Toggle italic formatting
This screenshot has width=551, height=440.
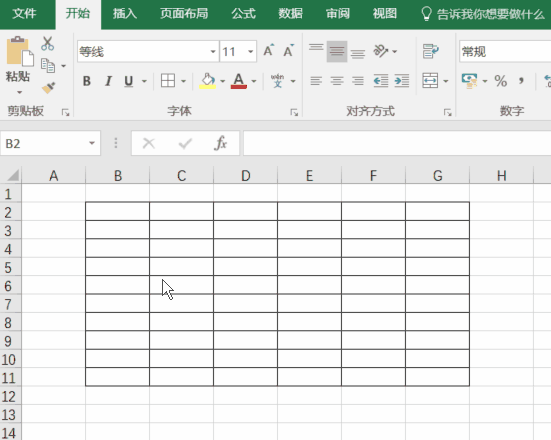pyautogui.click(x=108, y=81)
